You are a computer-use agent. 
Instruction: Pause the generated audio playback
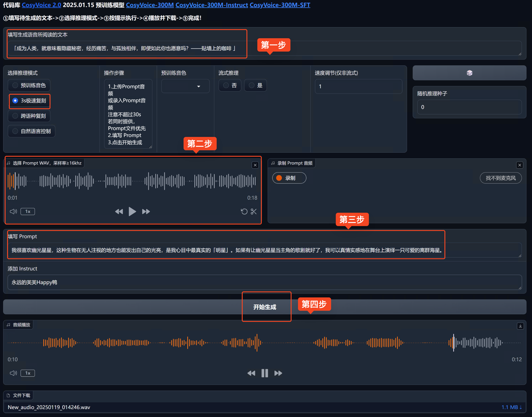(x=264, y=373)
